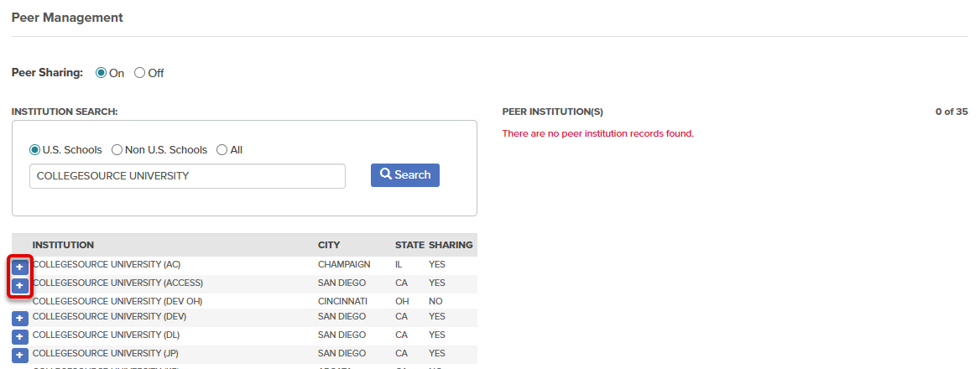This screenshot has width=980, height=369.
Task: Click the OH state cell
Action: tap(402, 301)
